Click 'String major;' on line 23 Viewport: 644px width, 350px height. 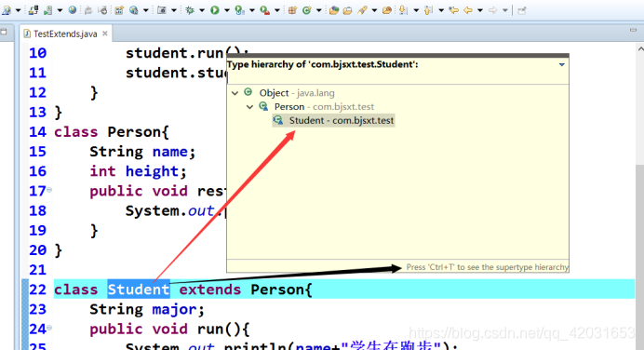[x=147, y=309]
